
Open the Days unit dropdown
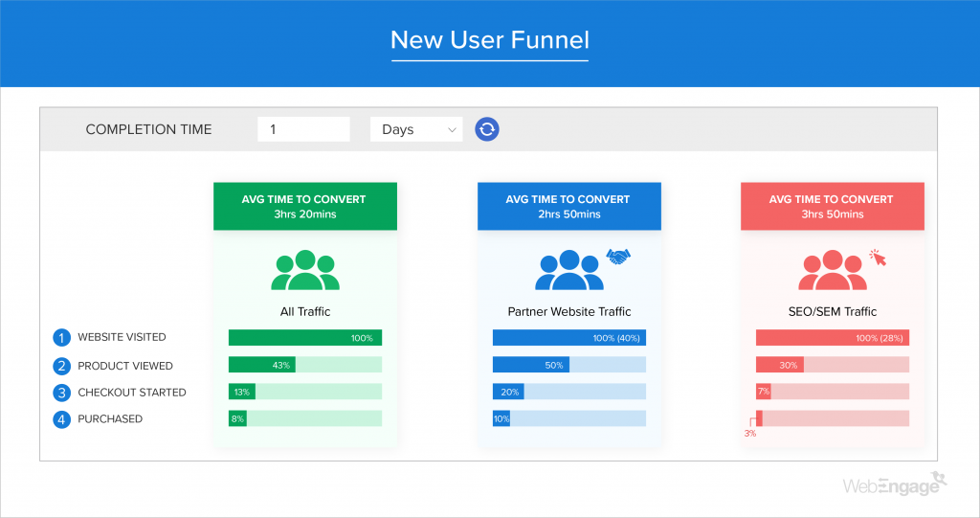click(416, 129)
